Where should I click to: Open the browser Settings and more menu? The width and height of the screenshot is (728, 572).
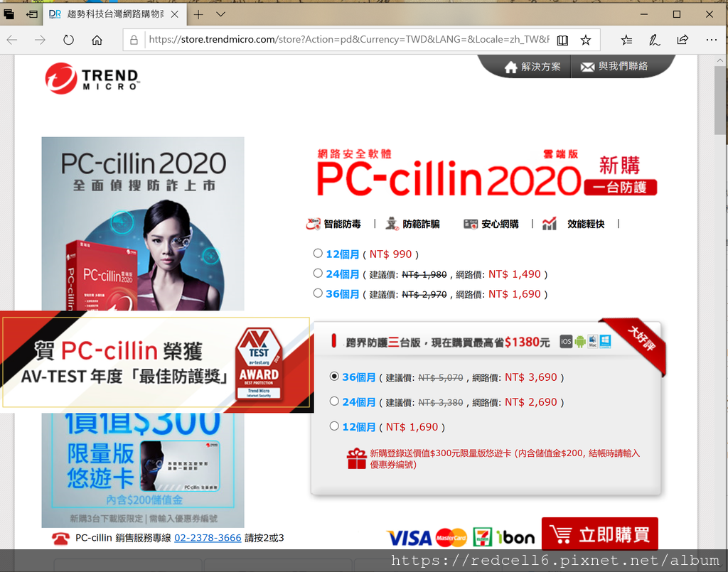[x=711, y=40]
